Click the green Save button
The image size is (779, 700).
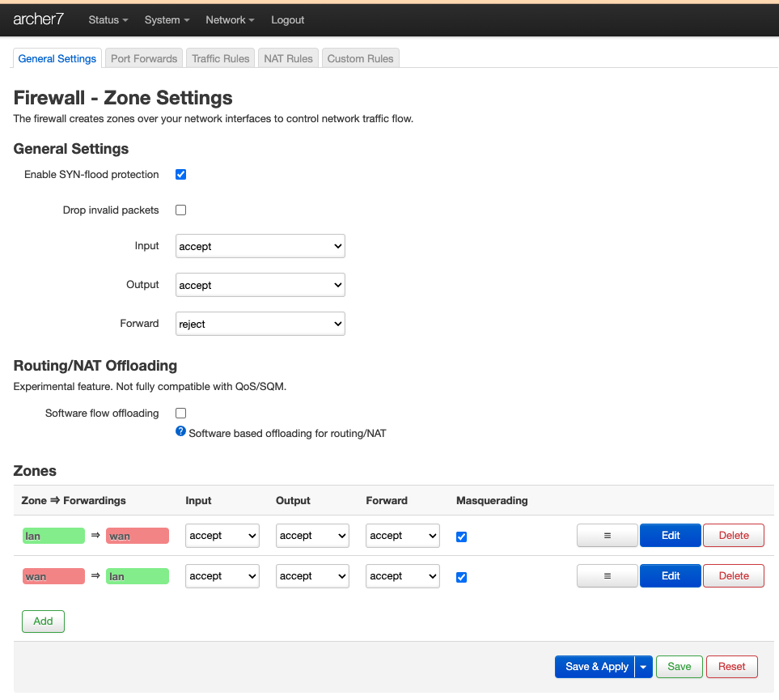pyautogui.click(x=680, y=667)
